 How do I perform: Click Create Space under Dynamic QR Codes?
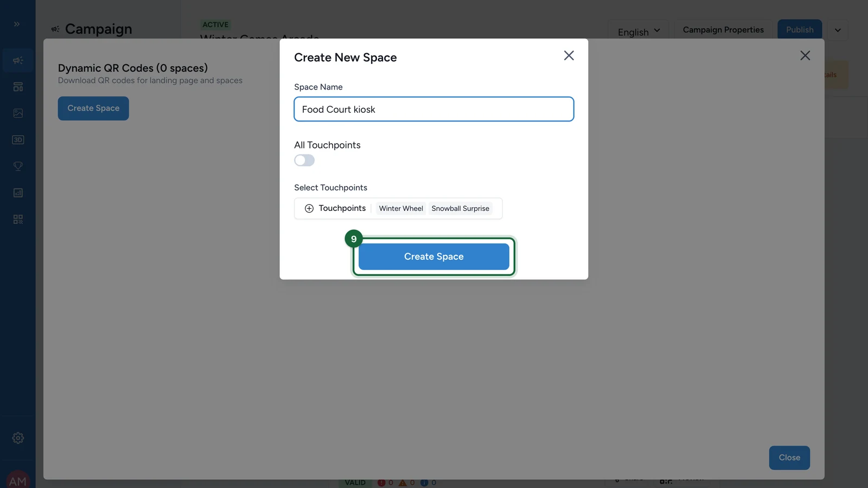point(93,108)
